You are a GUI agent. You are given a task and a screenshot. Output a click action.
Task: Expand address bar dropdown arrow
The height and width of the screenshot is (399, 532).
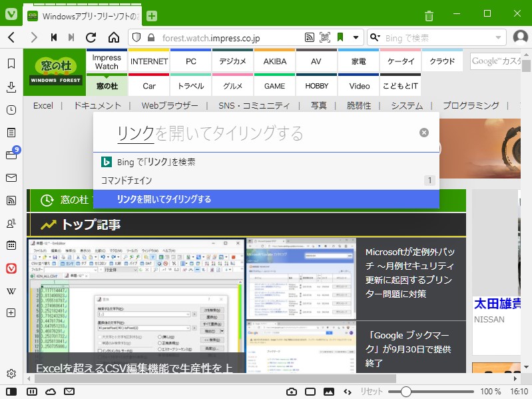tap(356, 37)
